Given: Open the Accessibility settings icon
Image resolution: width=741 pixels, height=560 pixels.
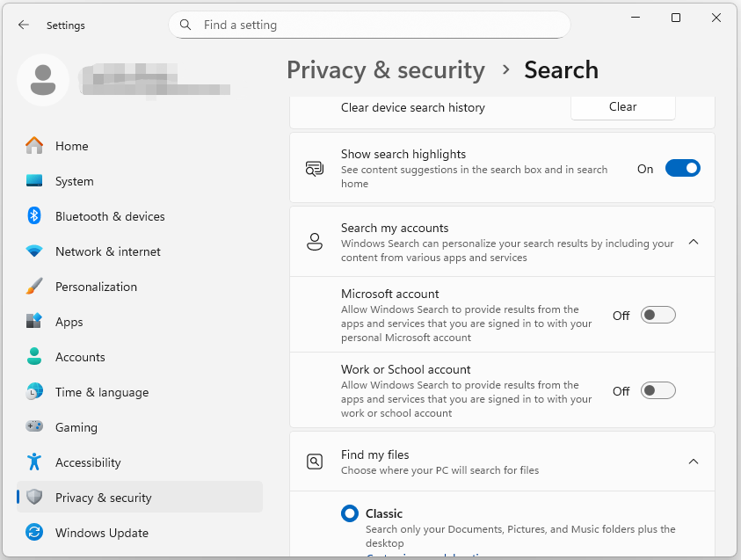Looking at the screenshot, I should coord(34,462).
